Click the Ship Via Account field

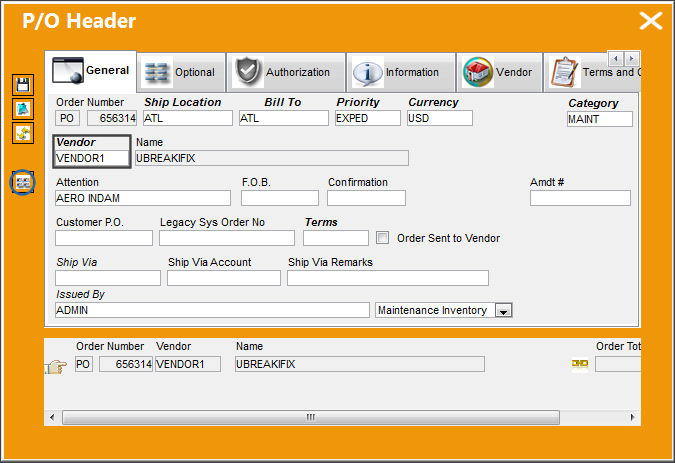tap(224, 278)
